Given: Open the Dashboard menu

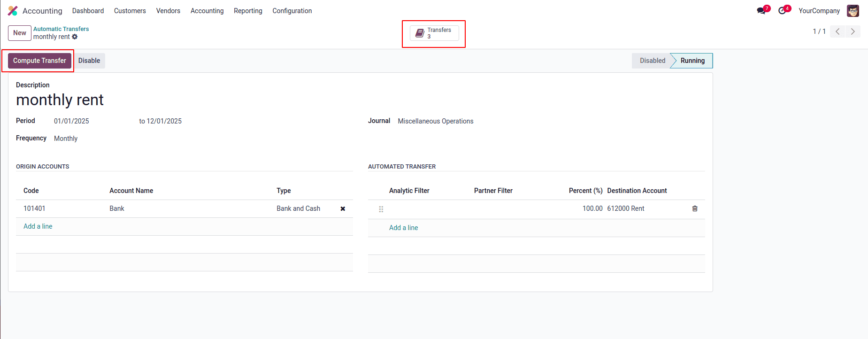Looking at the screenshot, I should pos(88,11).
